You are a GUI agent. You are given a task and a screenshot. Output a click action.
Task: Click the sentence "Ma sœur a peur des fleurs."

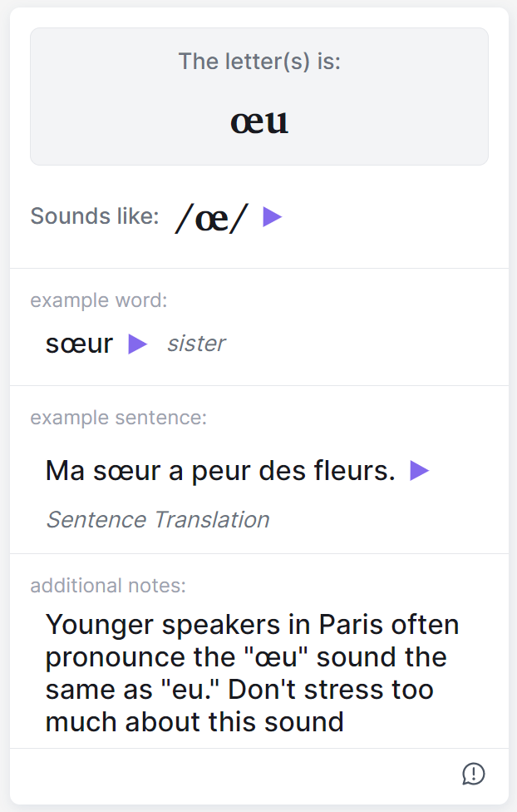click(220, 471)
